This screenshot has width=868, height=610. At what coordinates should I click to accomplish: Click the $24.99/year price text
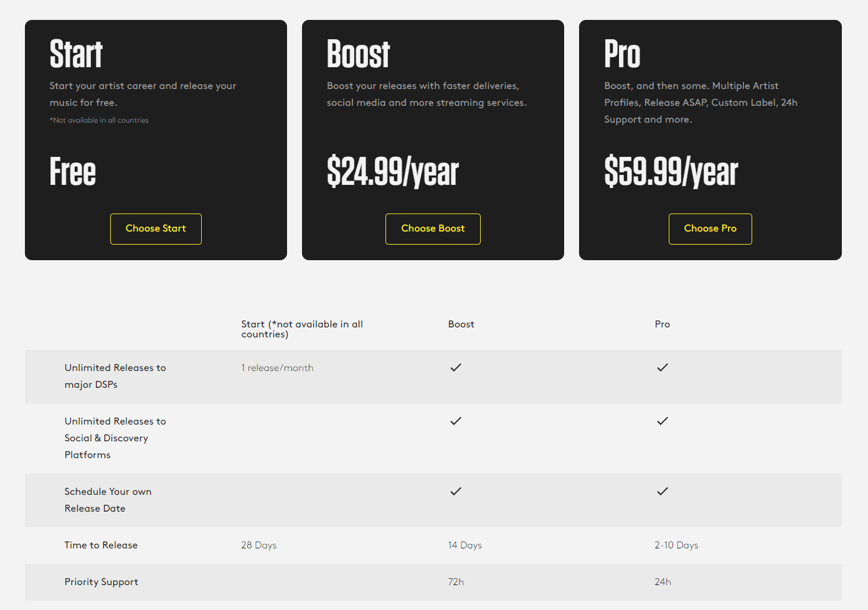[393, 172]
